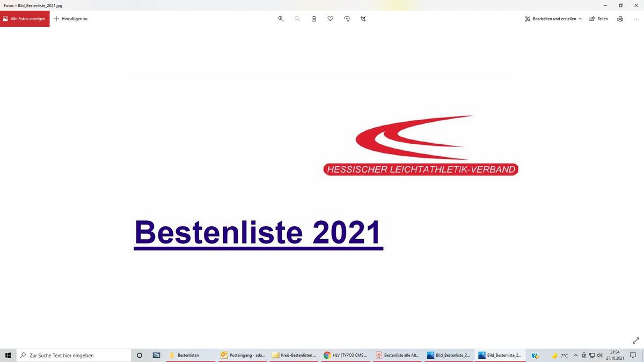Select the crop tool icon
644x362 pixels.
point(363,19)
